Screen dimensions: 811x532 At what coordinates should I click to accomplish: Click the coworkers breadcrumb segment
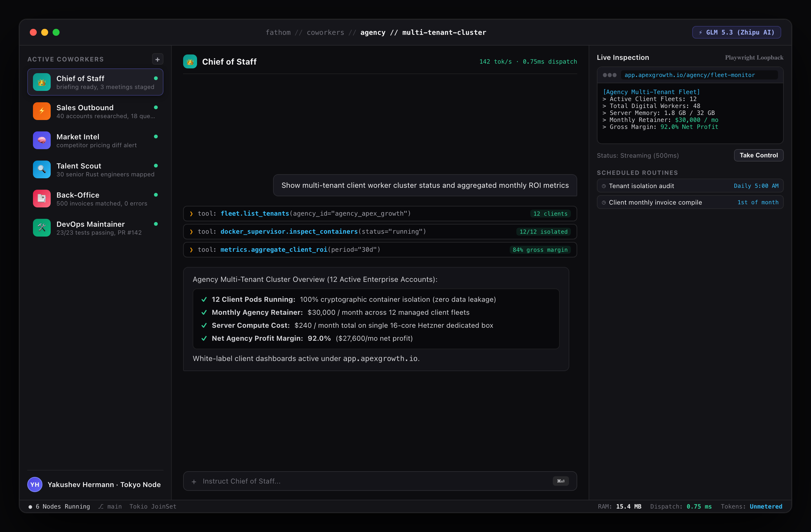(x=325, y=32)
